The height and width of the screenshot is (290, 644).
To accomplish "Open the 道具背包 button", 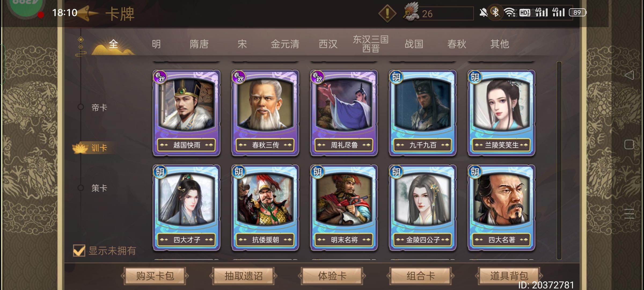I will pyautogui.click(x=509, y=276).
